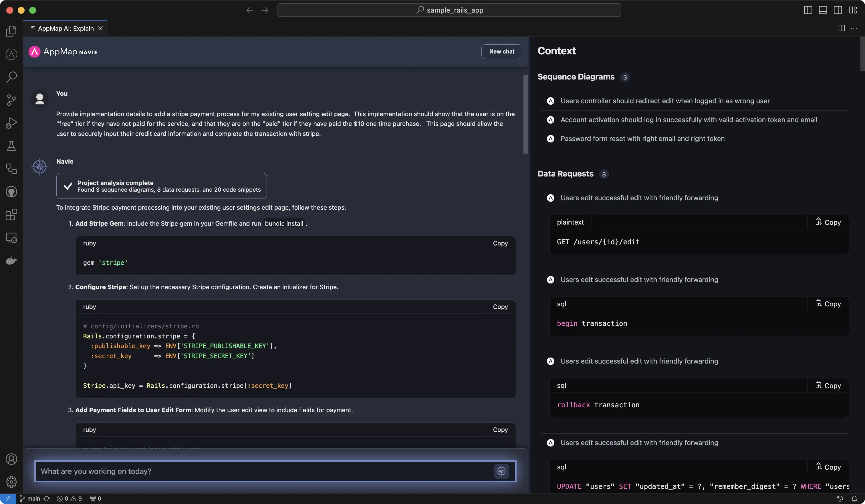Click the 'bundle install' inline code
Image resolution: width=865 pixels, height=504 pixels.
[x=284, y=223]
